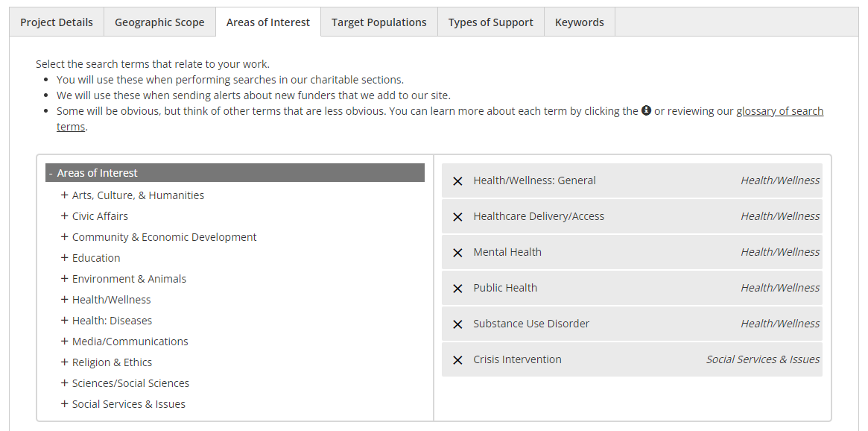Go to the Target Populations tab

click(378, 22)
